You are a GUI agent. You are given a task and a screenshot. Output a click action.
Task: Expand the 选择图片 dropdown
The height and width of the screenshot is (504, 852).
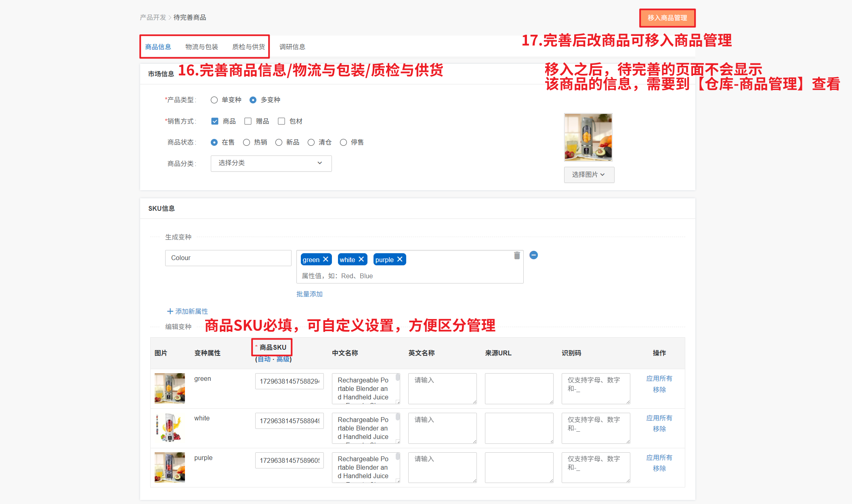[x=589, y=174]
